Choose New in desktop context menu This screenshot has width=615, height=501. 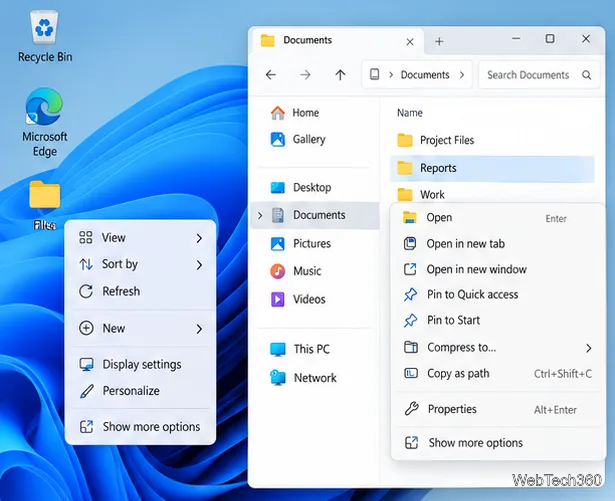click(140, 328)
